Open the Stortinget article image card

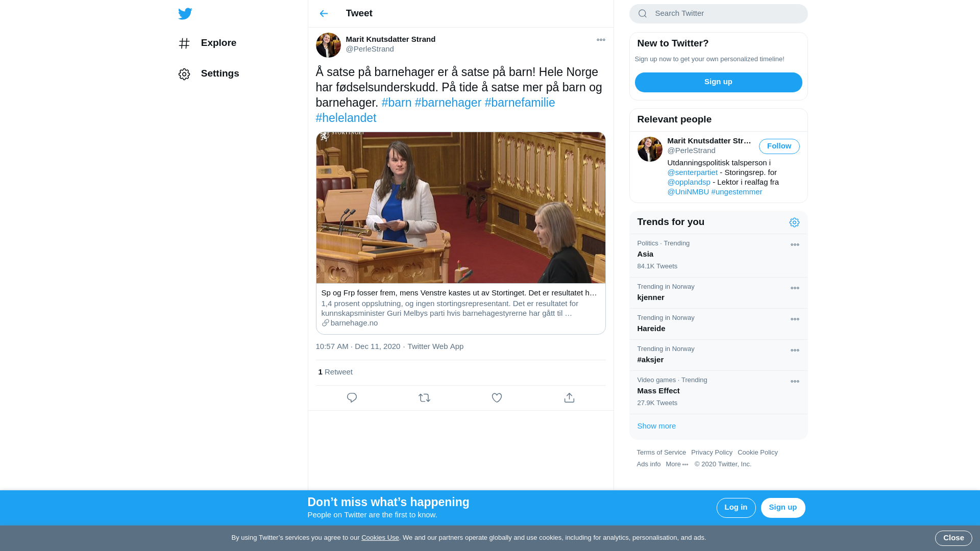(x=460, y=208)
